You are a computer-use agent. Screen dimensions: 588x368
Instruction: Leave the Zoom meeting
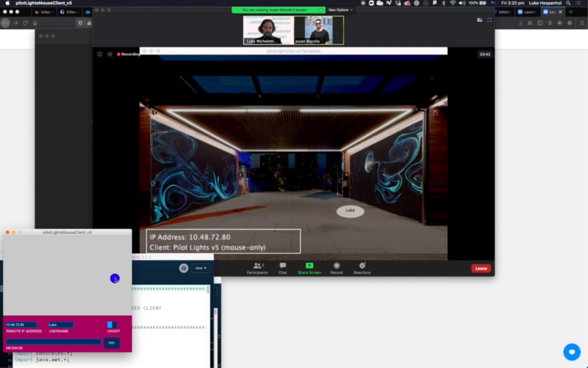tap(481, 269)
